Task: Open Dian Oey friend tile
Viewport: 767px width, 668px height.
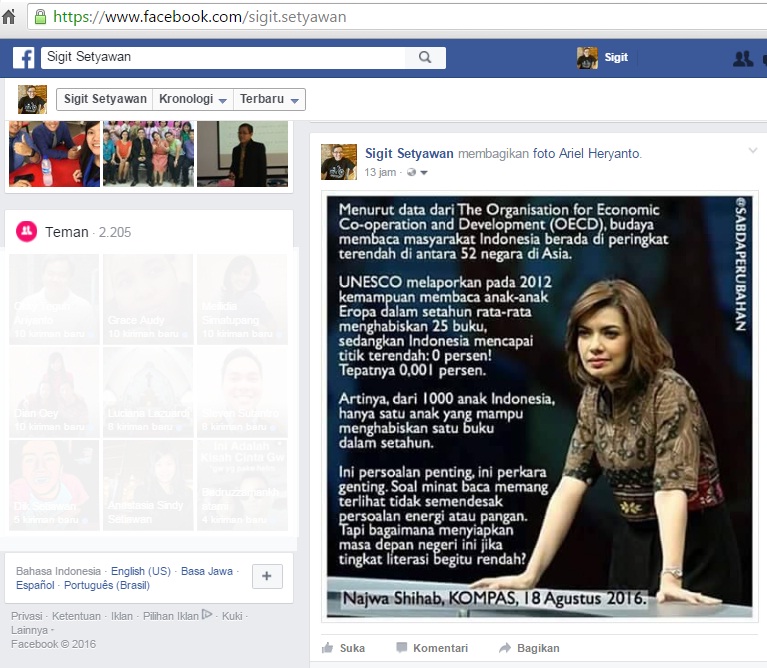Action: point(54,392)
